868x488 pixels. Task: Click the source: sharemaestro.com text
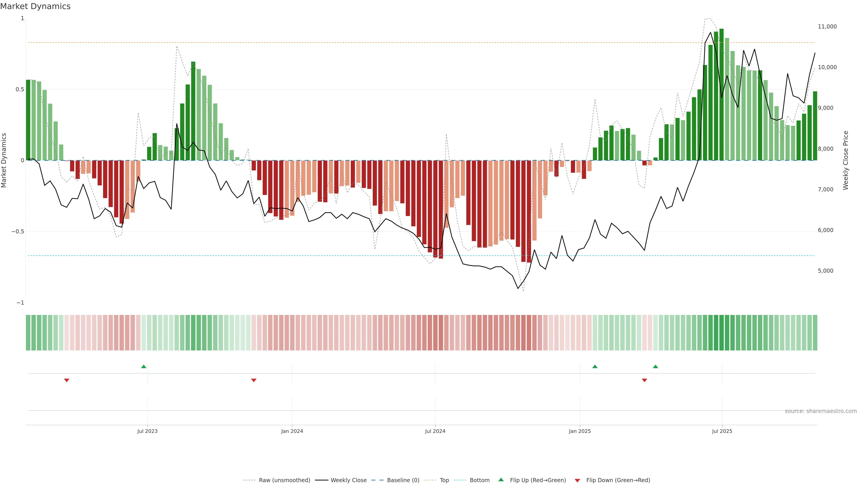(821, 411)
